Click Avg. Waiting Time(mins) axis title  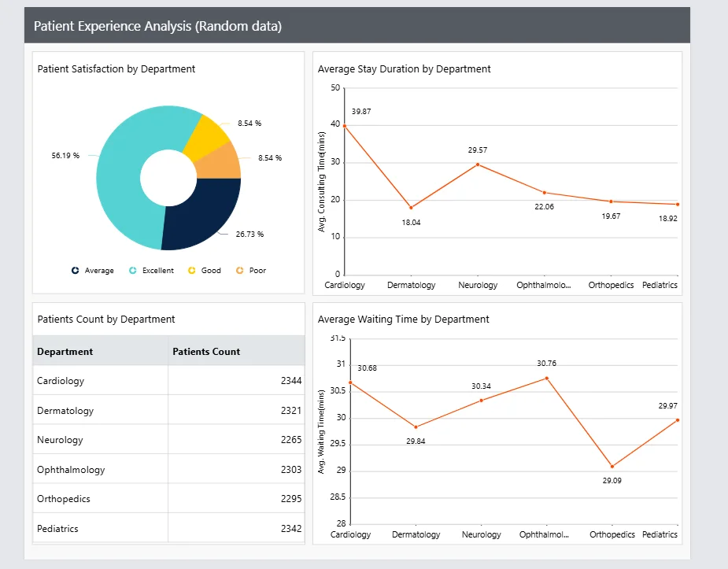pyautogui.click(x=321, y=431)
